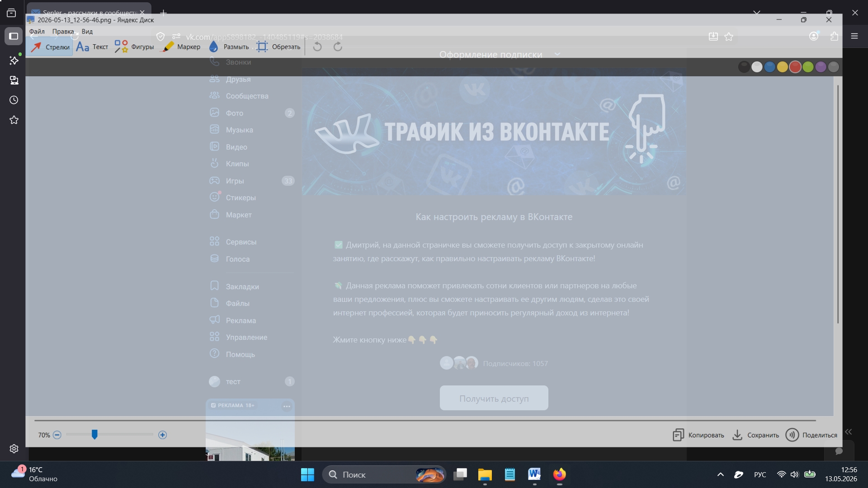The height and width of the screenshot is (488, 868).
Task: Switch to Word on the taskbar
Action: pyautogui.click(x=534, y=474)
